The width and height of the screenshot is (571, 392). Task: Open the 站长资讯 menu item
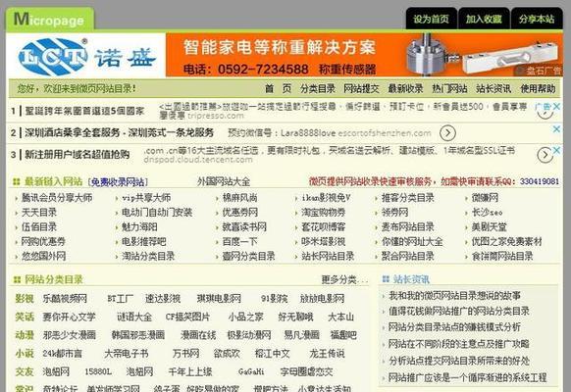493,88
